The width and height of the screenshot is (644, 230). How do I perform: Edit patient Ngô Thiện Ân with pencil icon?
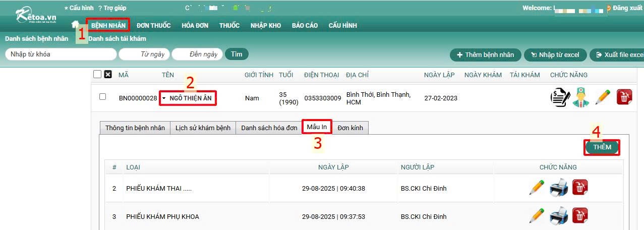(603, 97)
